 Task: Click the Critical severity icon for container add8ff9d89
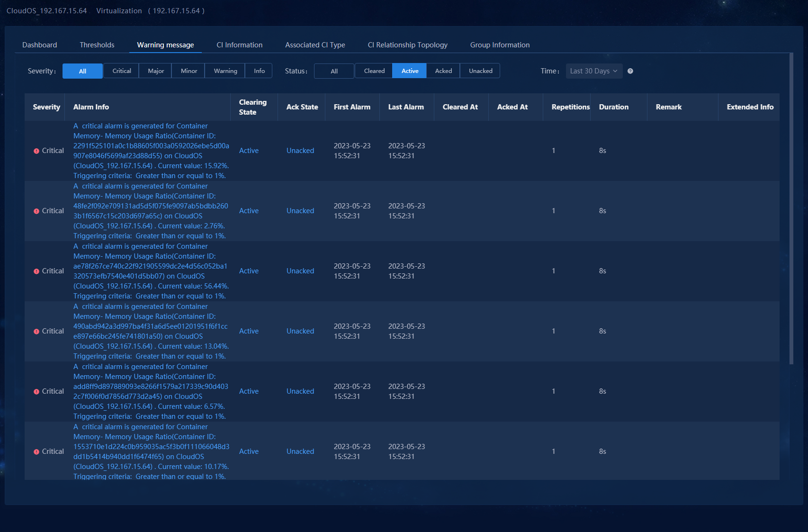36,392
